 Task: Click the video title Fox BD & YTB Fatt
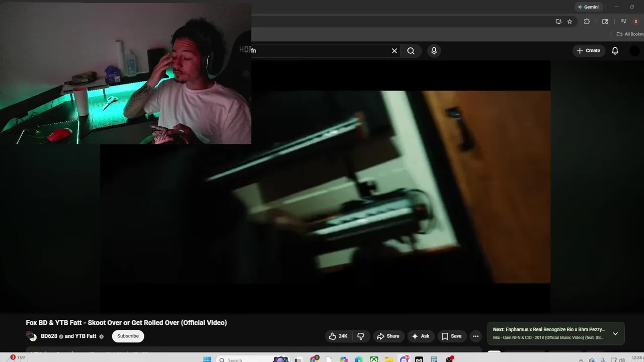(x=126, y=323)
